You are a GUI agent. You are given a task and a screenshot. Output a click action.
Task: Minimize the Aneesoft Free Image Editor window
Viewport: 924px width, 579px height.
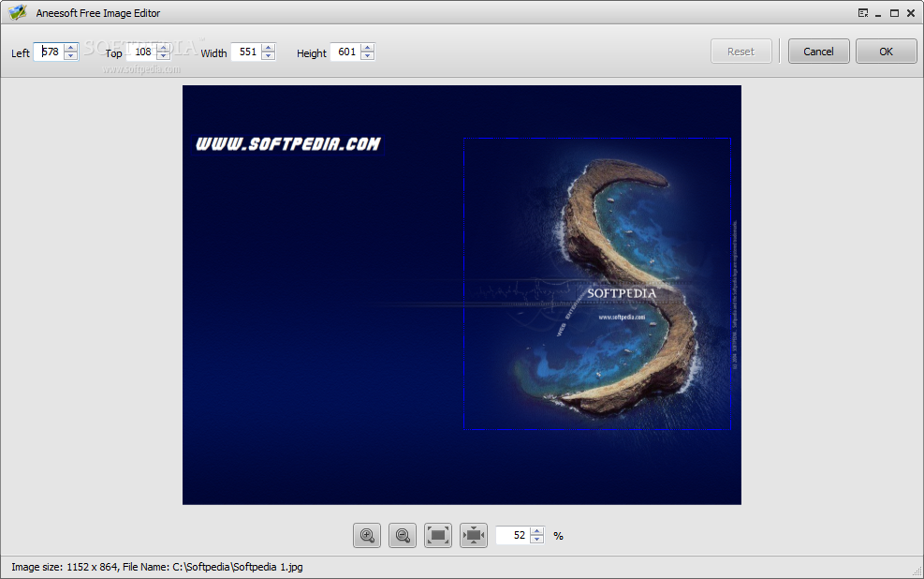pyautogui.click(x=878, y=13)
